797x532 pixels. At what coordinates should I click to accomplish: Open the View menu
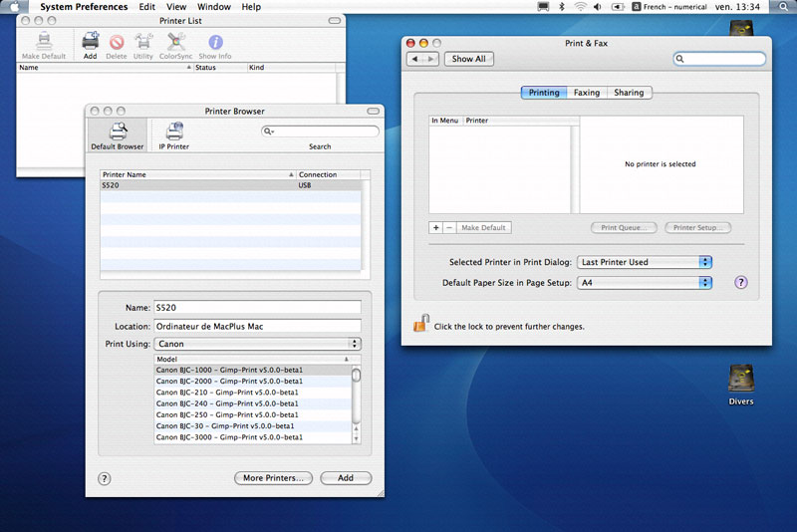pyautogui.click(x=176, y=7)
